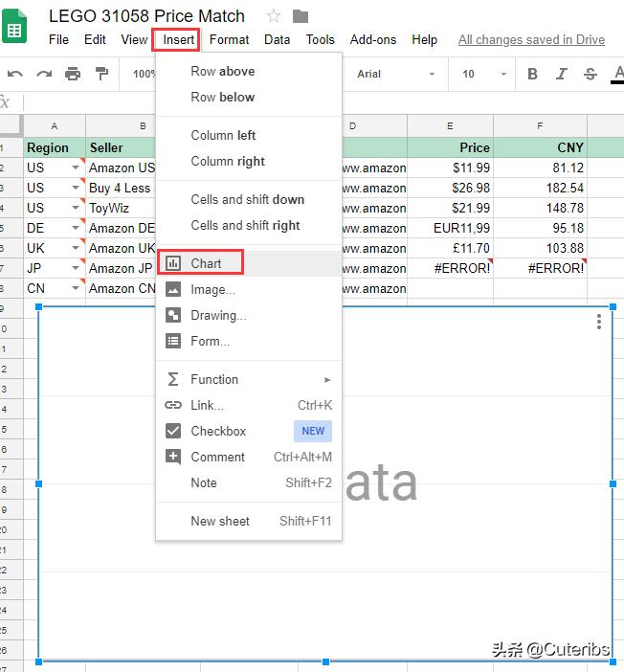The image size is (624, 672).
Task: Click the Undo toolbar icon
Action: (x=15, y=74)
